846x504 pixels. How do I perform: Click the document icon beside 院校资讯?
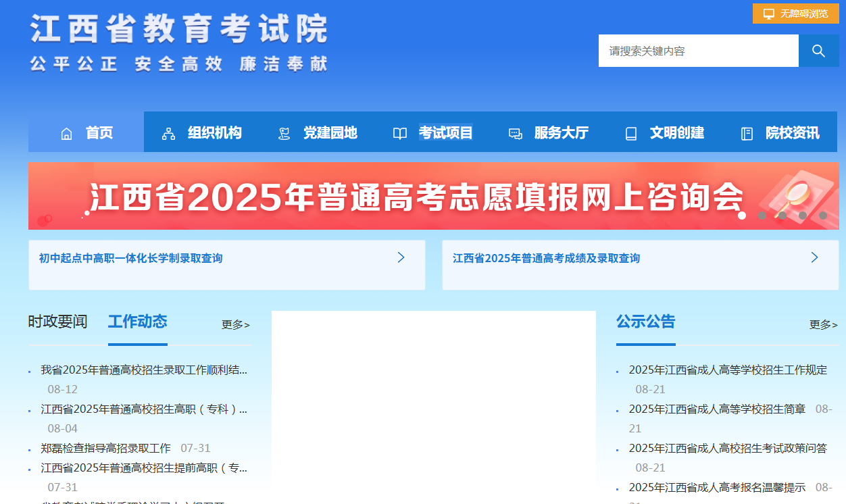[x=746, y=133]
